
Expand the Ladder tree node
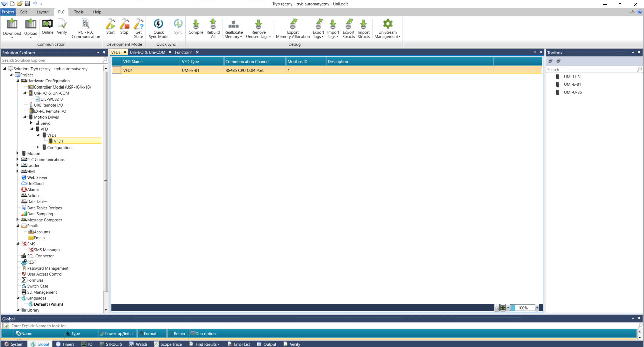click(x=18, y=165)
